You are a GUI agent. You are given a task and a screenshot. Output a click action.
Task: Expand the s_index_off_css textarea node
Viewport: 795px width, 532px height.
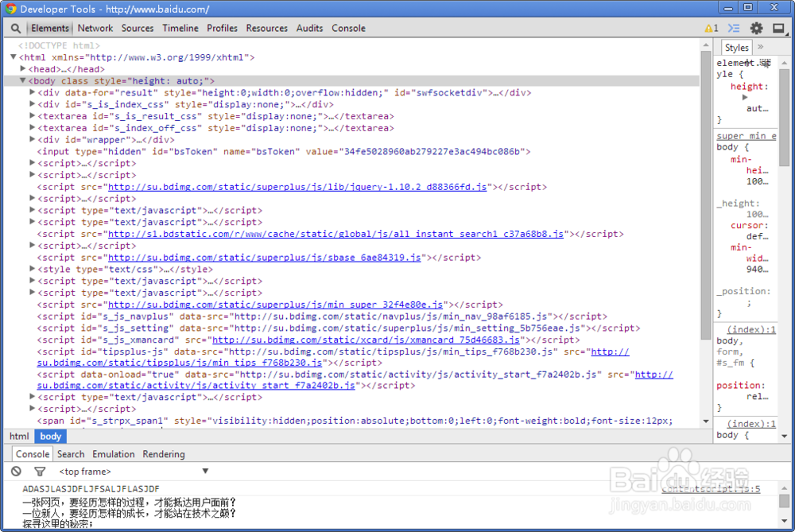coord(32,126)
